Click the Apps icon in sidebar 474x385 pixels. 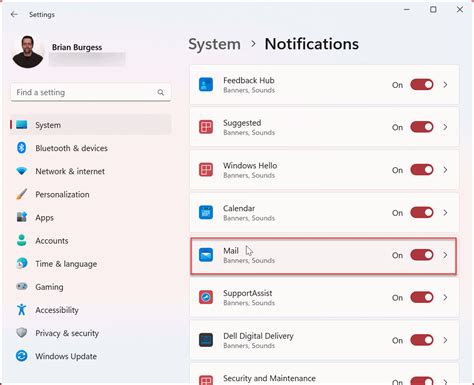pos(22,217)
